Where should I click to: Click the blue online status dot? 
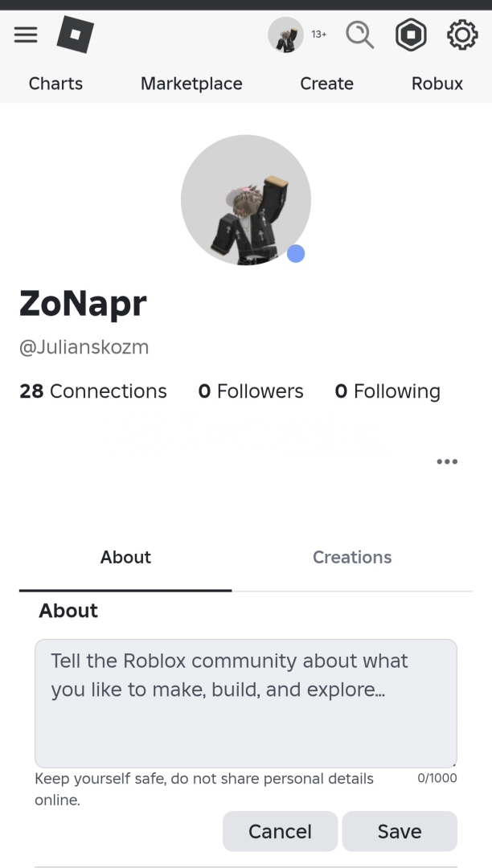[x=296, y=254]
